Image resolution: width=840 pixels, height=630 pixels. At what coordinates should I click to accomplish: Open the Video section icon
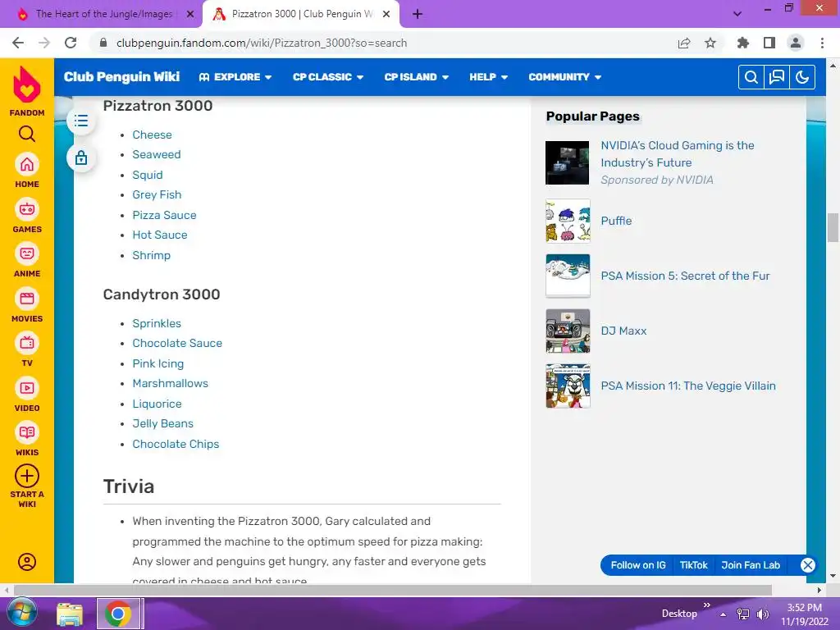click(27, 388)
